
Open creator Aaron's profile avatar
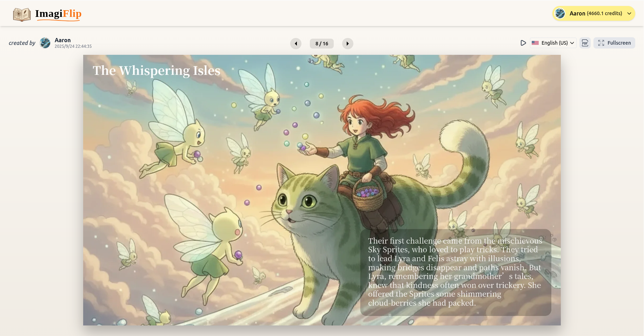45,43
